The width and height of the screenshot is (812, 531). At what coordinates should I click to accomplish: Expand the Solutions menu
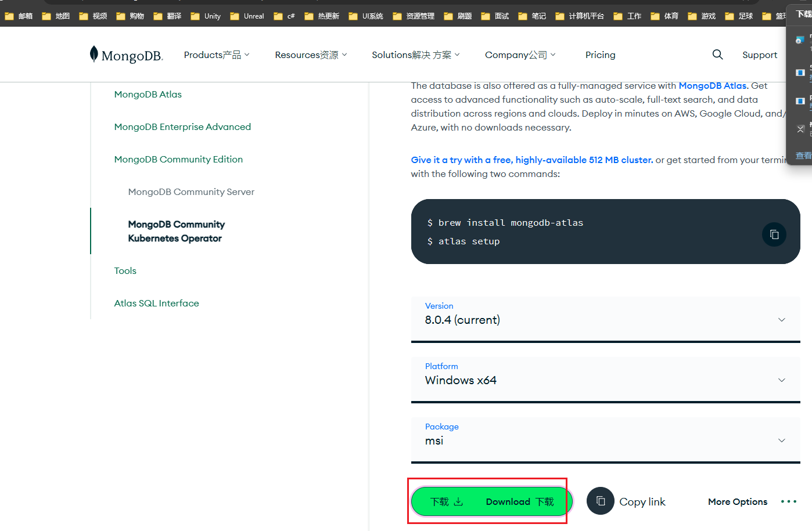(x=415, y=55)
